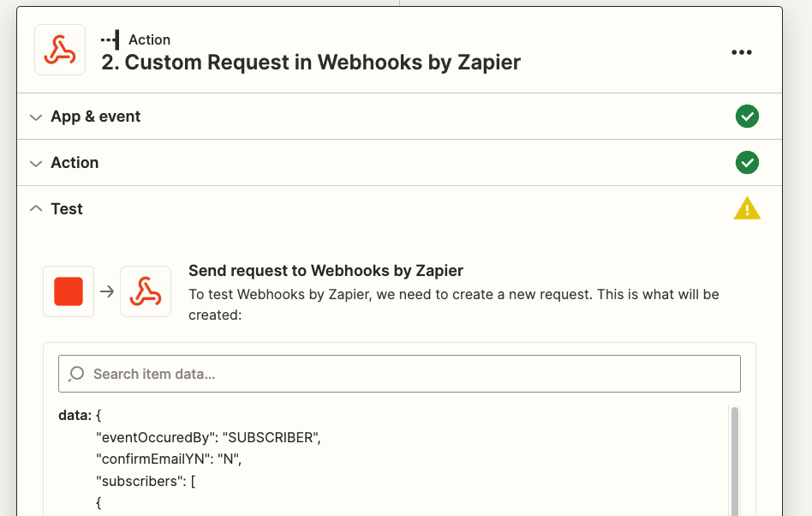Viewport: 812px width, 516px height.
Task: Select the Test section label
Action: pos(67,209)
